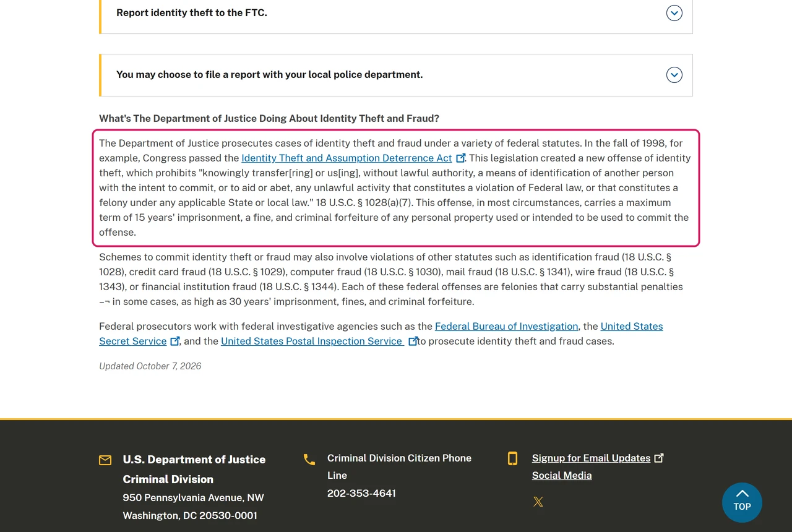792x532 pixels.
Task: Click the 'What's The Department of Justice Doing' heading
Action: coord(269,118)
